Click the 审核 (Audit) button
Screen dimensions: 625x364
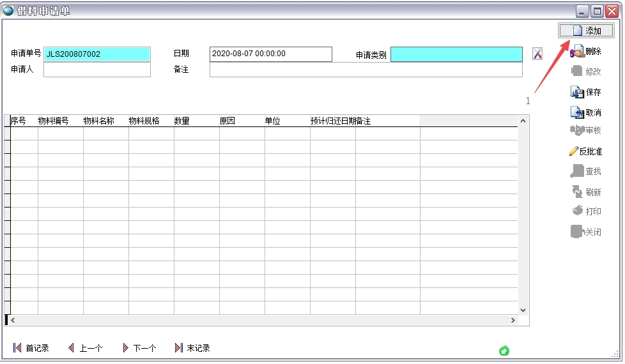(586, 130)
